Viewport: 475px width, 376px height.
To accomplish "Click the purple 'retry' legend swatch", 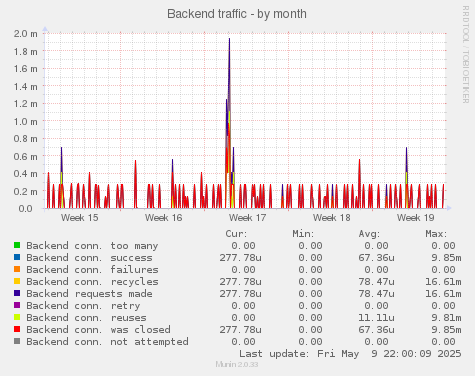I will click(17, 305).
